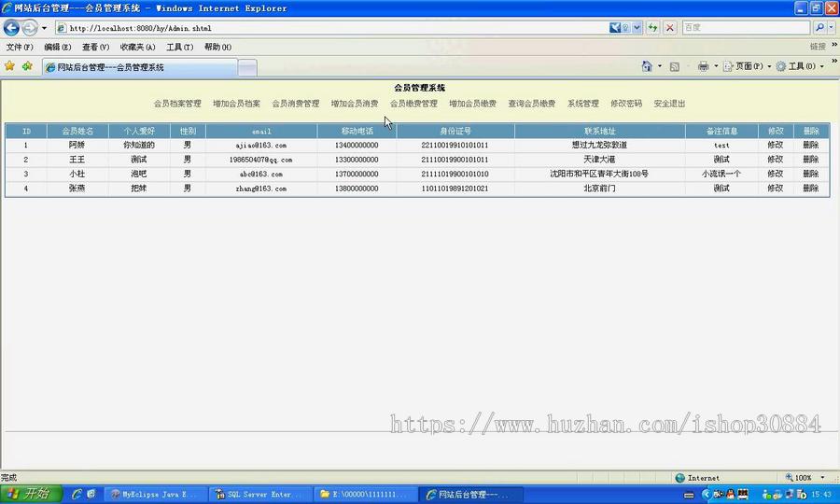
Task: Click 修改 in the 小杜 row
Action: pyautogui.click(x=776, y=175)
